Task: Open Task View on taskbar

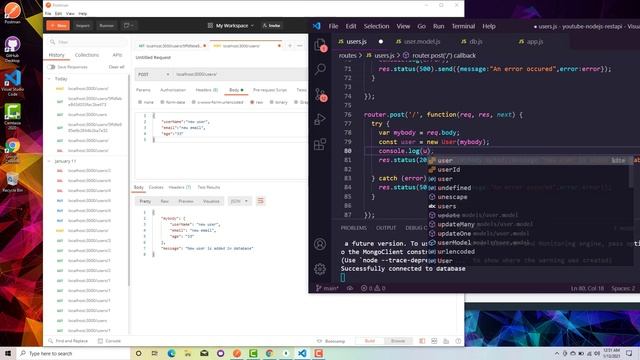Action: click(x=155, y=353)
